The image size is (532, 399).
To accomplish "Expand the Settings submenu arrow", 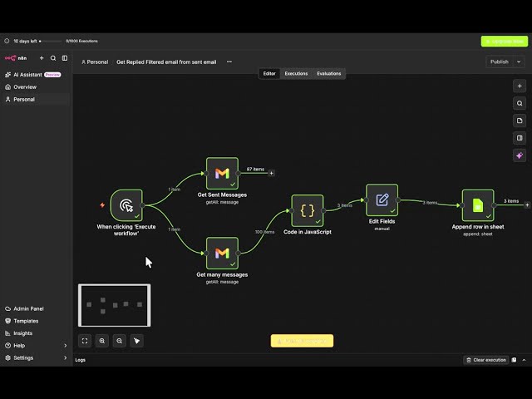I will click(x=66, y=357).
